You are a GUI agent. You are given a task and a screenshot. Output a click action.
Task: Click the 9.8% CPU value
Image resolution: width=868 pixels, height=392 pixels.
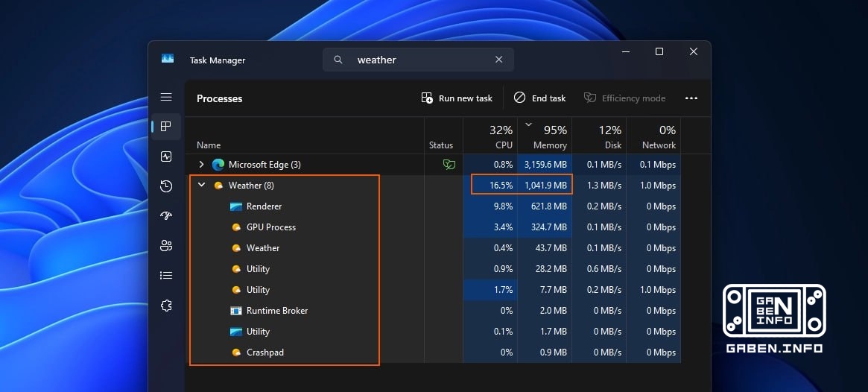(503, 206)
